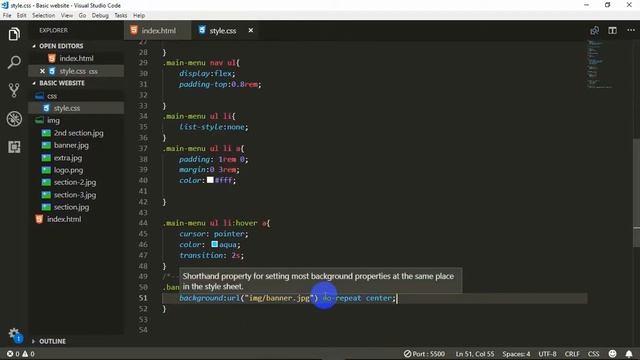The height and width of the screenshot is (360, 640).
Task: Collapse the Open Editors section
Action: tap(61, 46)
